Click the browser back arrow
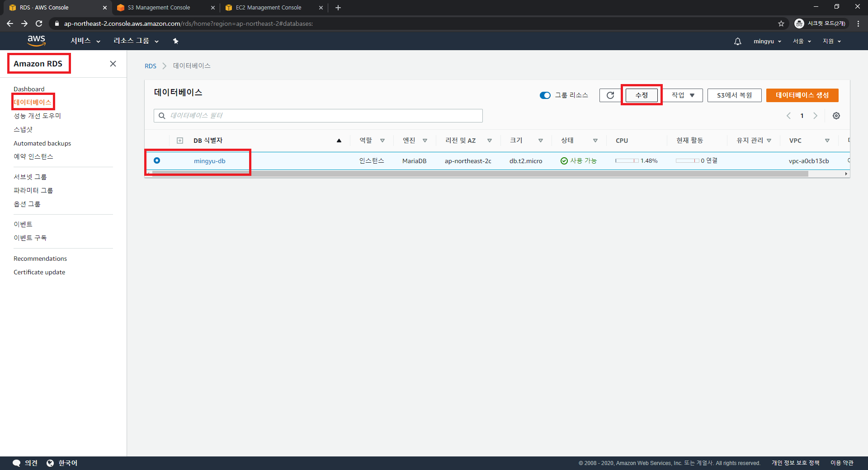Image resolution: width=868 pixels, height=470 pixels. click(10, 23)
